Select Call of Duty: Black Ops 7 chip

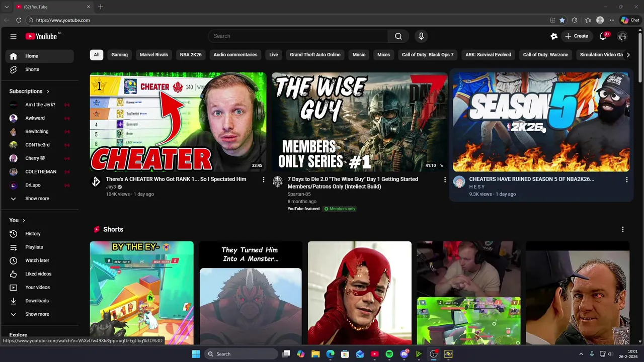pos(428,55)
